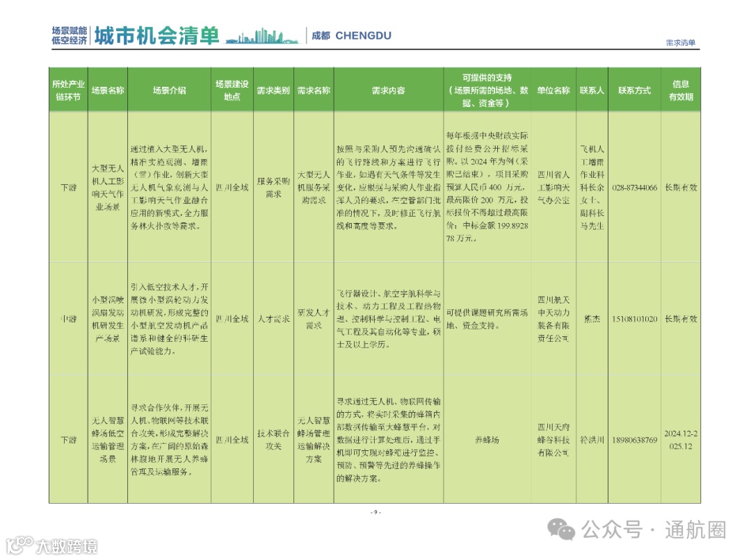Select the 可提供的支持 column header

[x=487, y=90]
